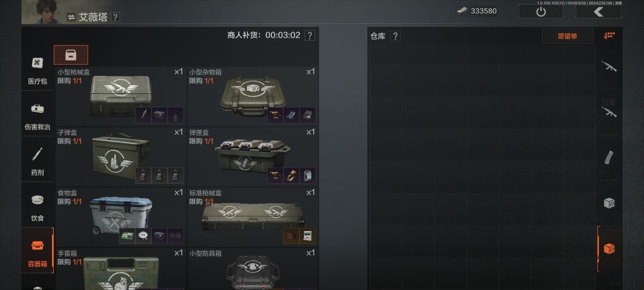This screenshot has height=290, width=644.
Task: Select the 弹匣盒 magazine box
Action: pyautogui.click(x=252, y=156)
